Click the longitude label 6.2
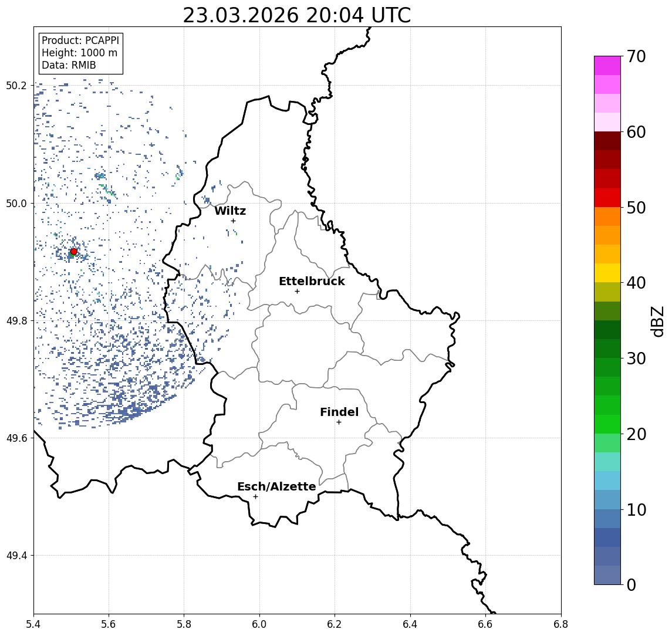Viewport: 672px width, 636px height. 335,624
